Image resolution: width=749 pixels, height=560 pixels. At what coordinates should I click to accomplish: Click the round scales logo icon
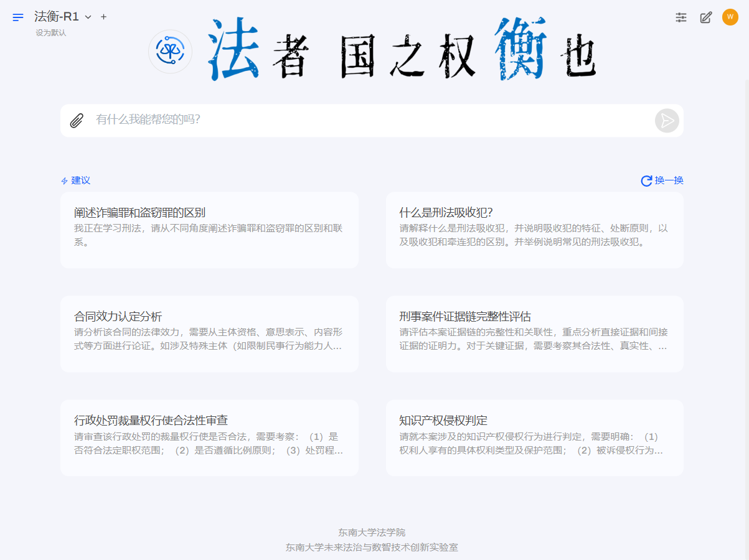(170, 52)
